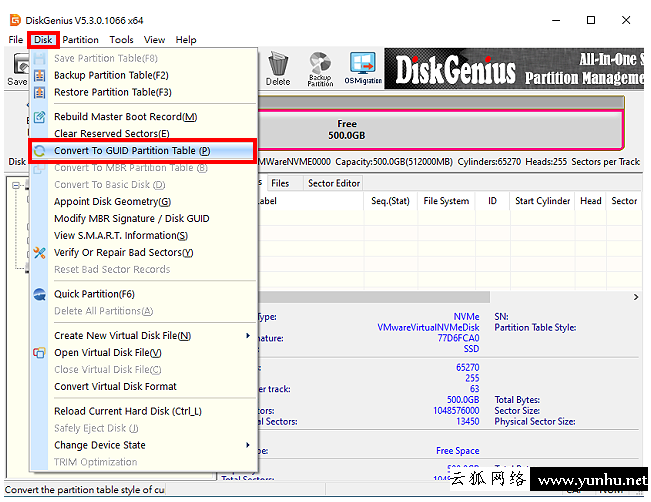Choose Convert To GUID Partition Table
The image size is (651, 502).
[x=132, y=151]
